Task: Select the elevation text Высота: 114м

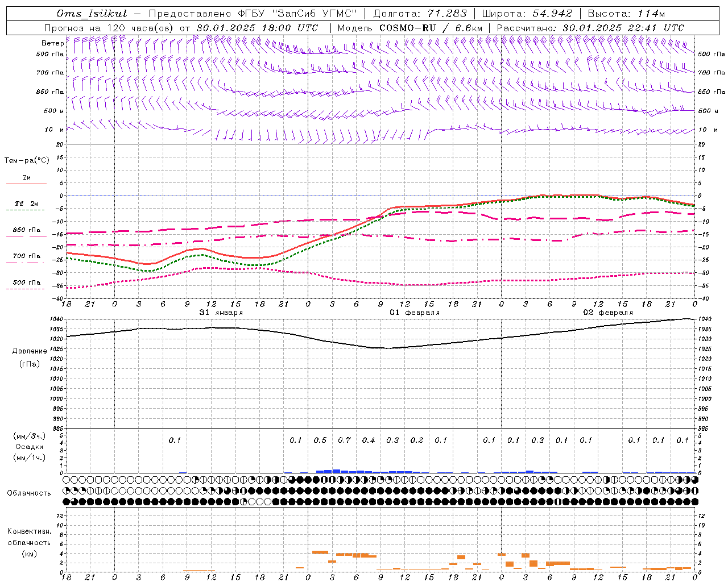Action: click(626, 14)
